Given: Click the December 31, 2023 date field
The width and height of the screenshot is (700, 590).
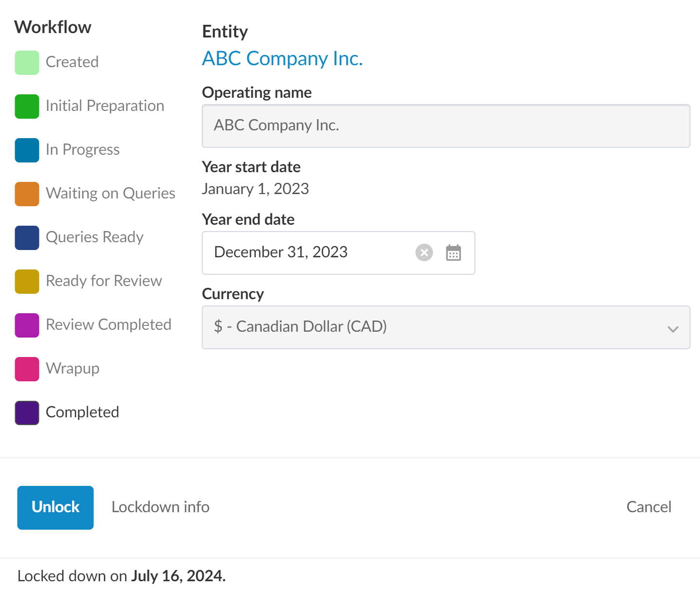Looking at the screenshot, I should pos(307,252).
